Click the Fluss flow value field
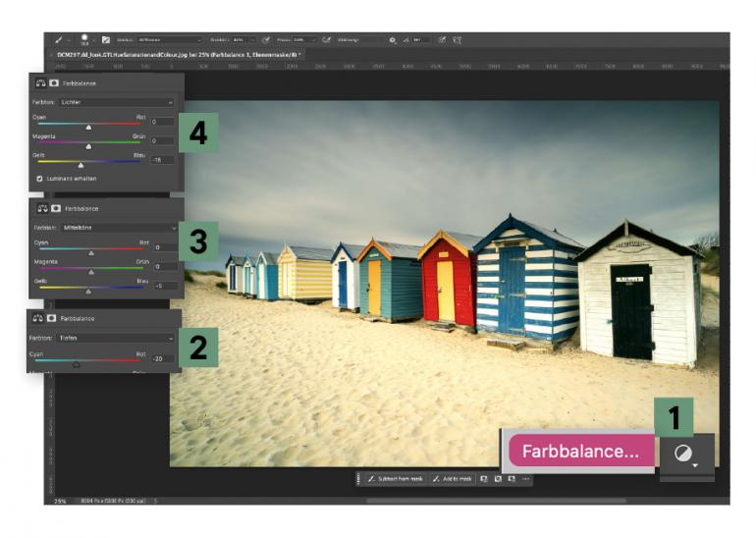The image size is (756, 538). [299, 40]
